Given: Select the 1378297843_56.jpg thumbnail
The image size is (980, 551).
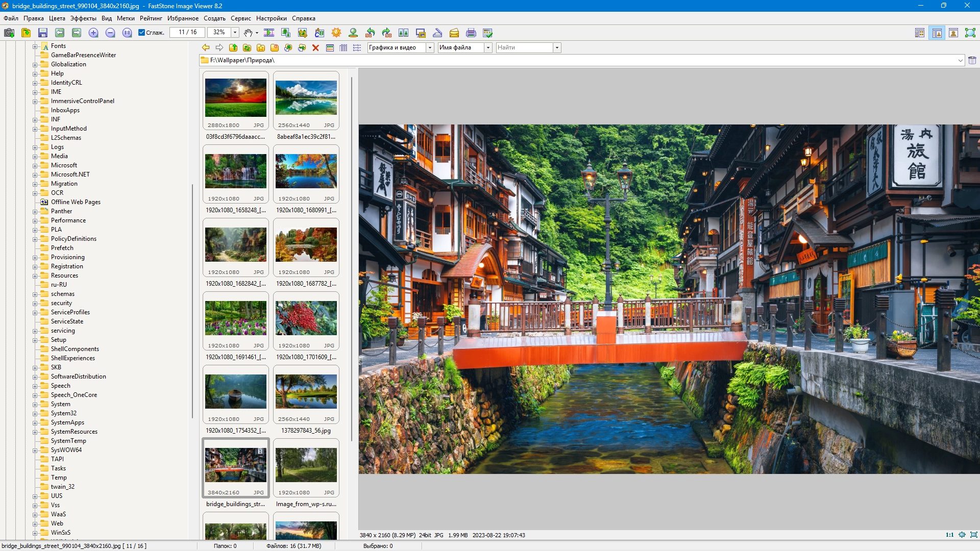Looking at the screenshot, I should click(306, 392).
